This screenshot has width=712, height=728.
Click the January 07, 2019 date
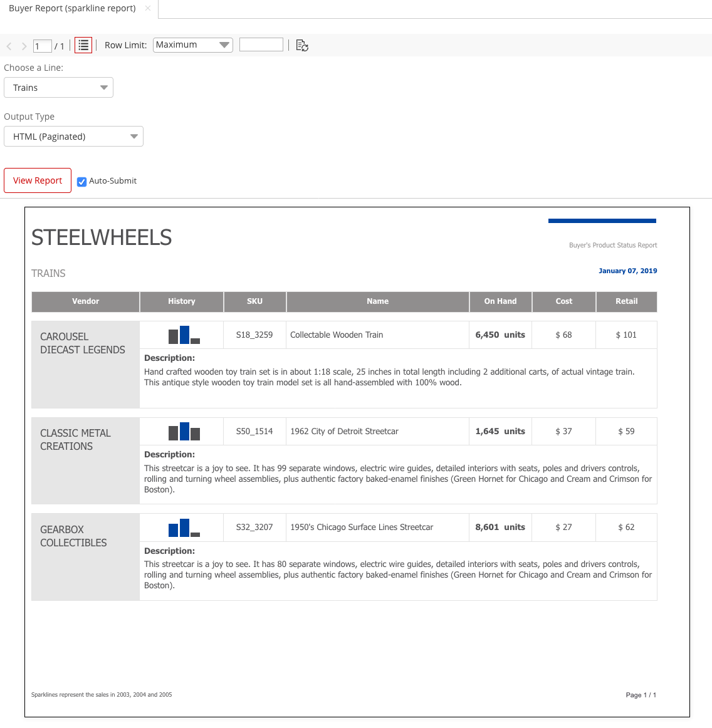coord(628,271)
